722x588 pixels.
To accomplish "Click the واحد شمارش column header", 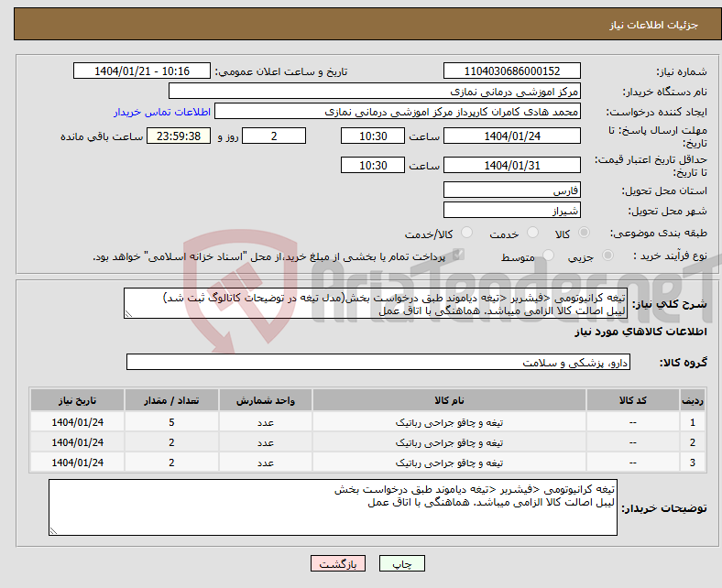I will [x=266, y=400].
